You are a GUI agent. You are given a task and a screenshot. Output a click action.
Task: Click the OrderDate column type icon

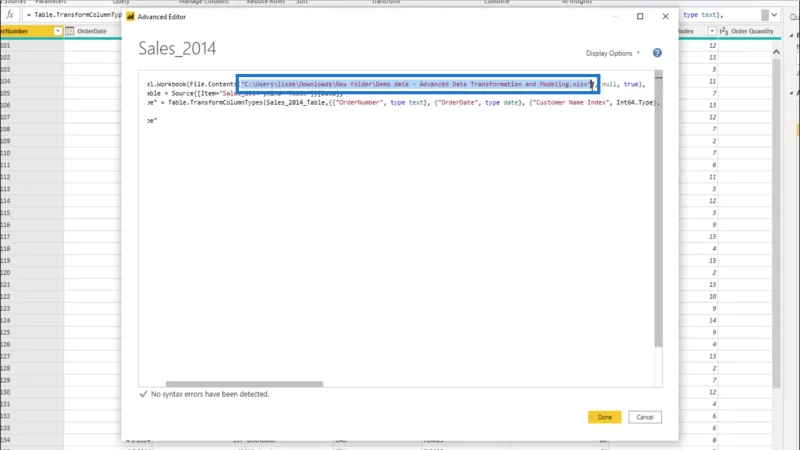pyautogui.click(x=70, y=31)
